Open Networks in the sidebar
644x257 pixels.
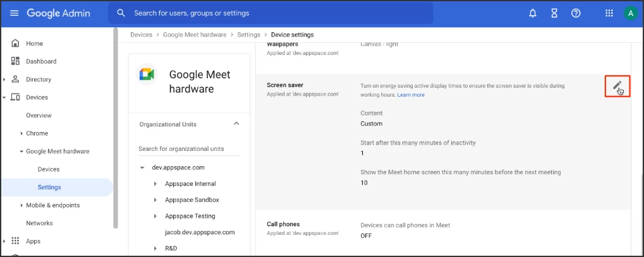point(39,224)
